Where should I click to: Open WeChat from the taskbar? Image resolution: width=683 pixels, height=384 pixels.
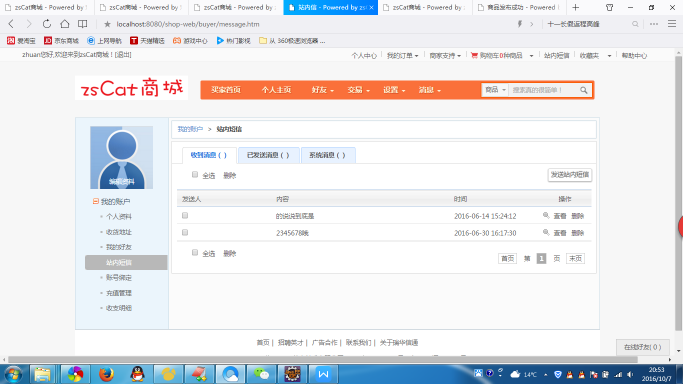tap(261, 374)
